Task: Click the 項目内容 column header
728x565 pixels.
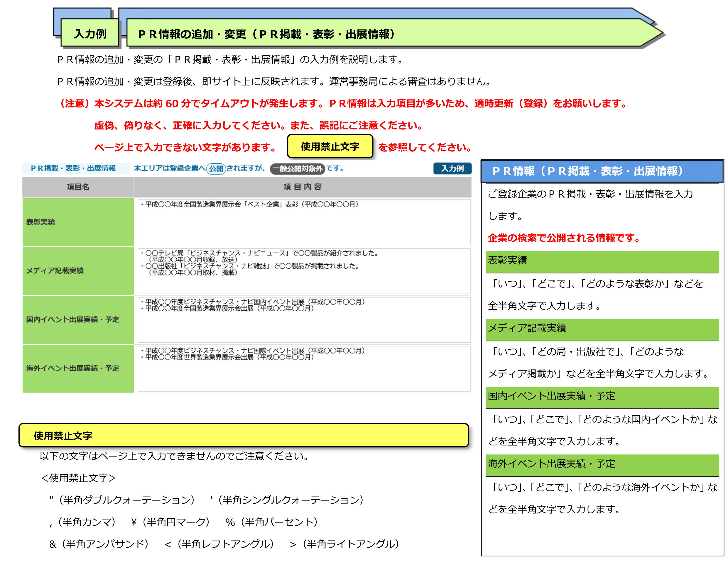Action: pyautogui.click(x=302, y=187)
